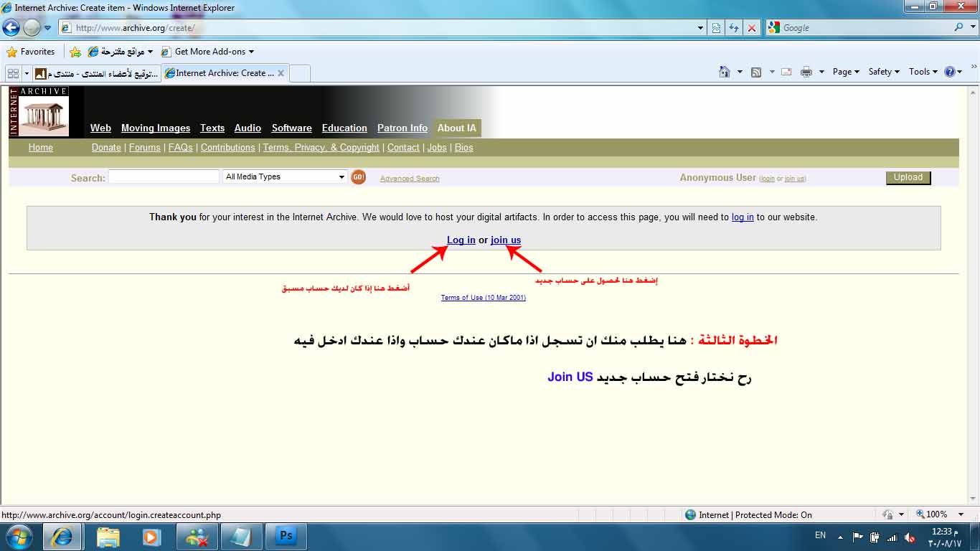The width and height of the screenshot is (980, 551).
Task: Click the taskbar volume speaker icon
Action: tap(910, 537)
